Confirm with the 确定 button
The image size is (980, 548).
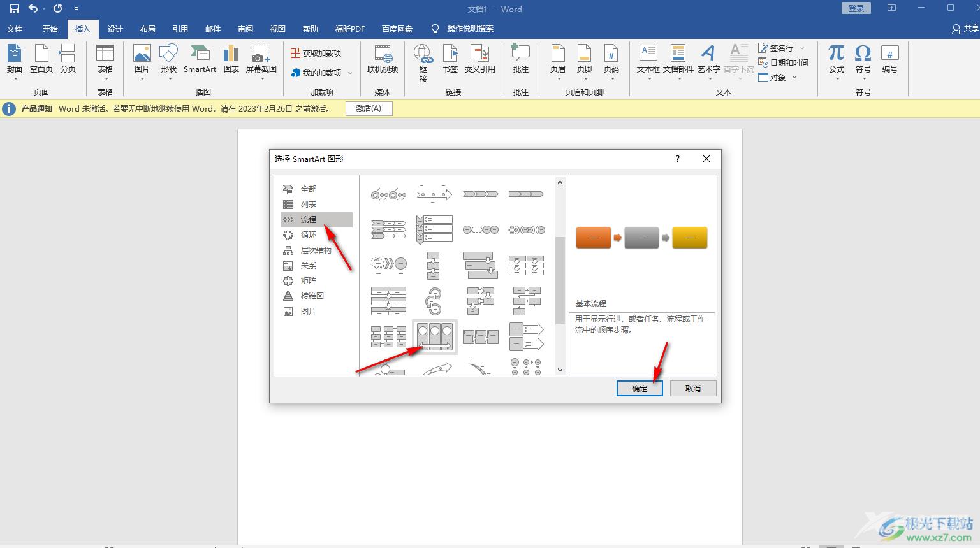[x=640, y=388]
